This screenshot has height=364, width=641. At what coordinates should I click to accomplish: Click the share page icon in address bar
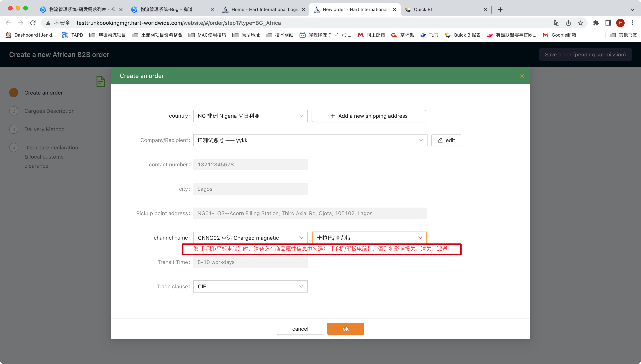pyautogui.click(x=569, y=23)
